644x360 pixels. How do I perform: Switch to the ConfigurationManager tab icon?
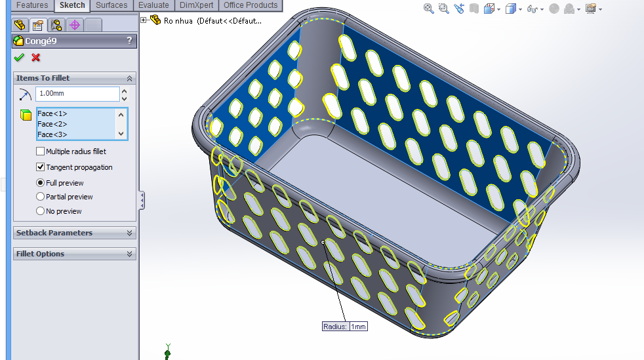56,26
